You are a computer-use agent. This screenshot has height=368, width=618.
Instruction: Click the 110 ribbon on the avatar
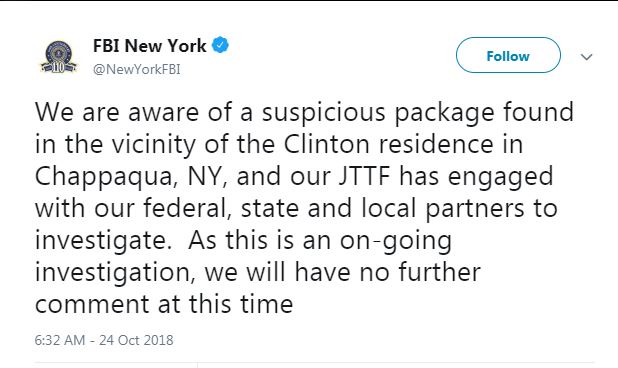(58, 67)
